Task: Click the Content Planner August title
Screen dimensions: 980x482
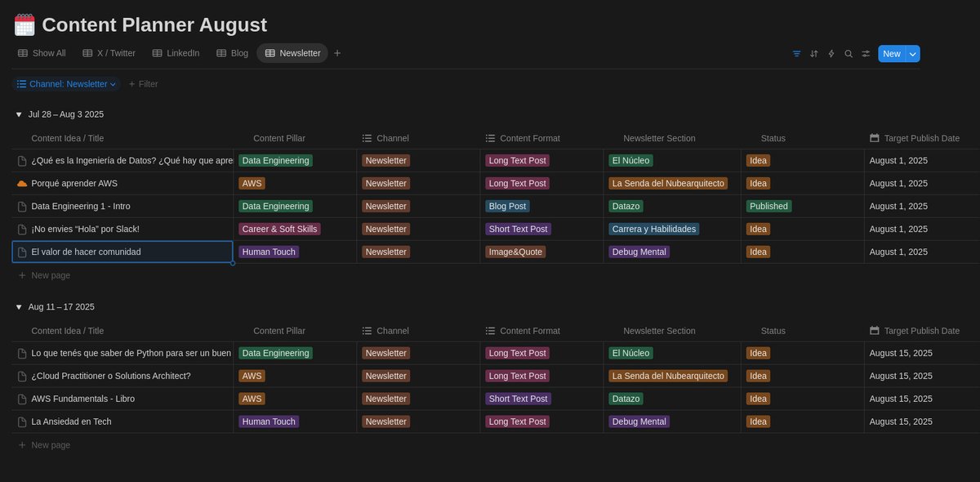Action: coord(154,25)
